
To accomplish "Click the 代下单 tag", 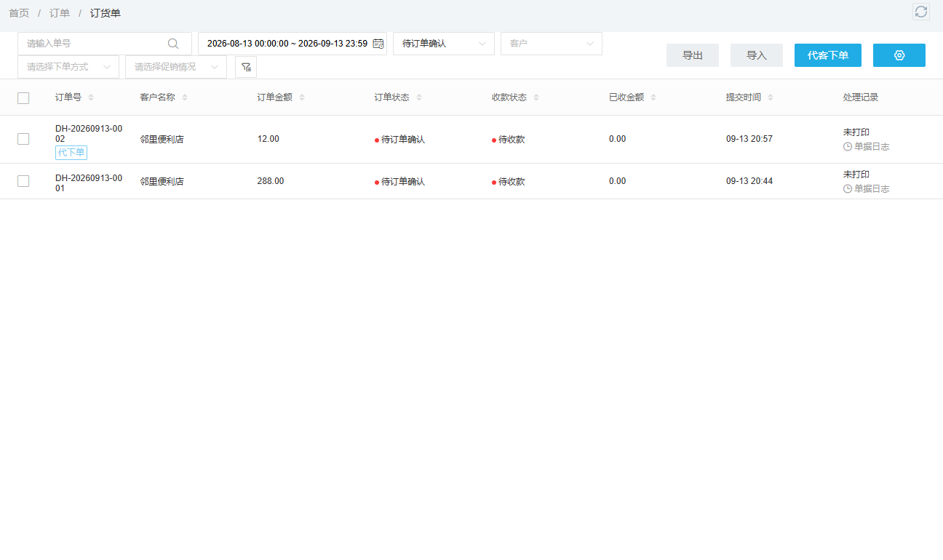I will click(x=71, y=153).
